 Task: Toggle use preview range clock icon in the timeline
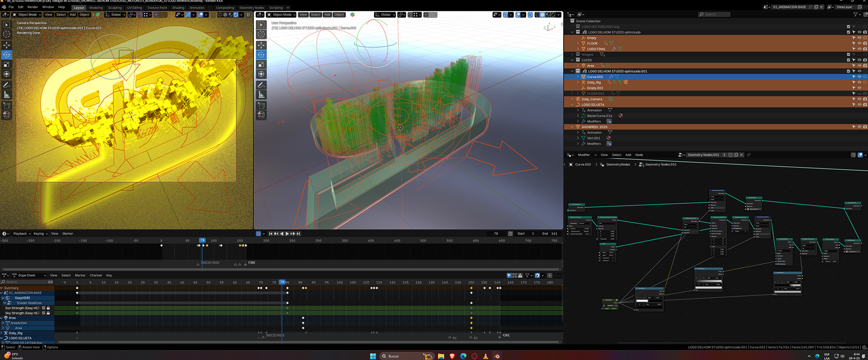[510, 234]
